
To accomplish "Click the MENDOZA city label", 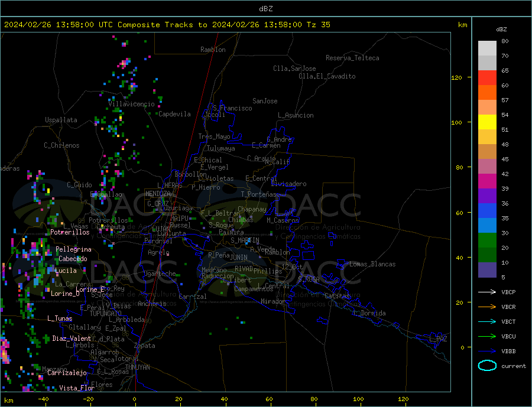I will pos(158,194).
